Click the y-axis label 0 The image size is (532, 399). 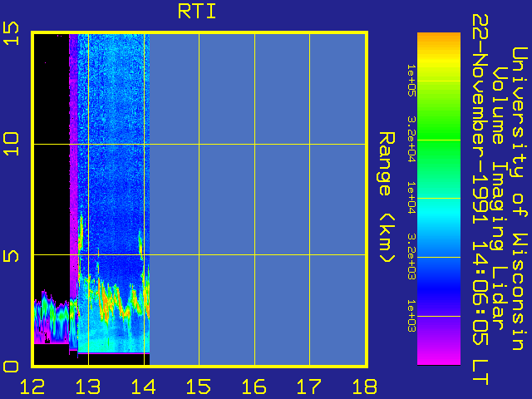coord(11,367)
